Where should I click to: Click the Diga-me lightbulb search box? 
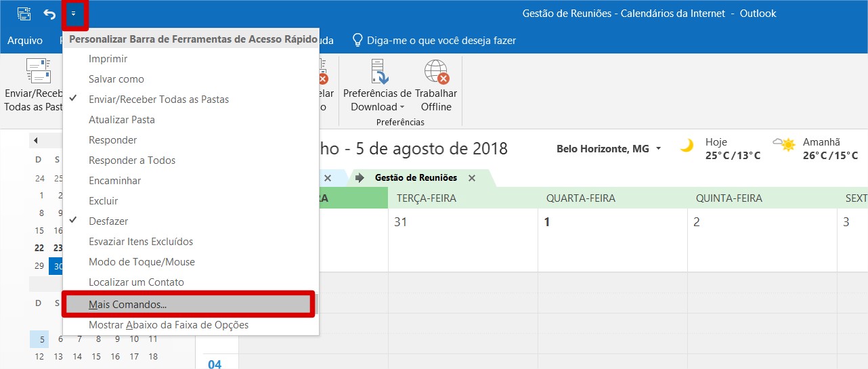(x=434, y=41)
